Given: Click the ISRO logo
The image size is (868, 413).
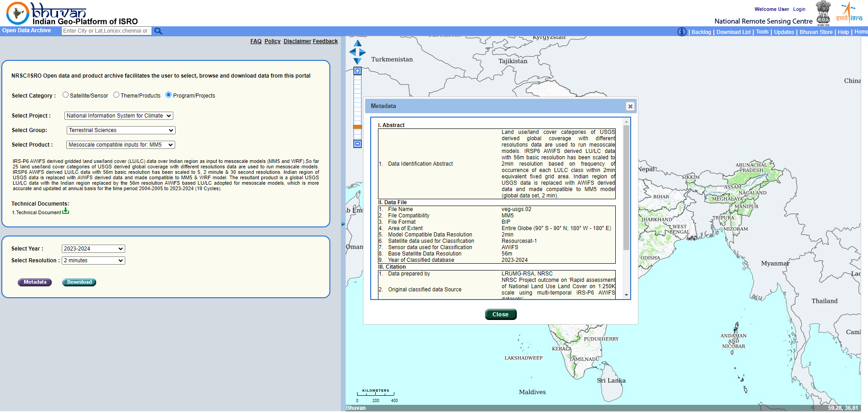Looking at the screenshot, I should (x=849, y=14).
